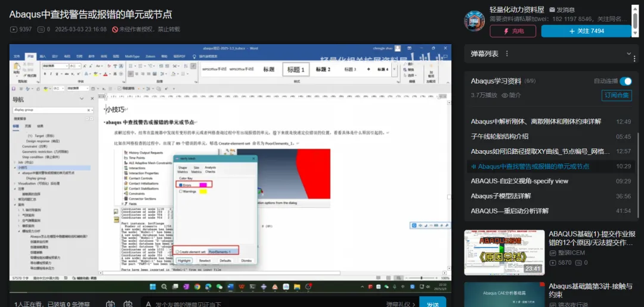The height and width of the screenshot is (307, 644).
Task: Click the Word icon in taskbar
Action: point(230,286)
